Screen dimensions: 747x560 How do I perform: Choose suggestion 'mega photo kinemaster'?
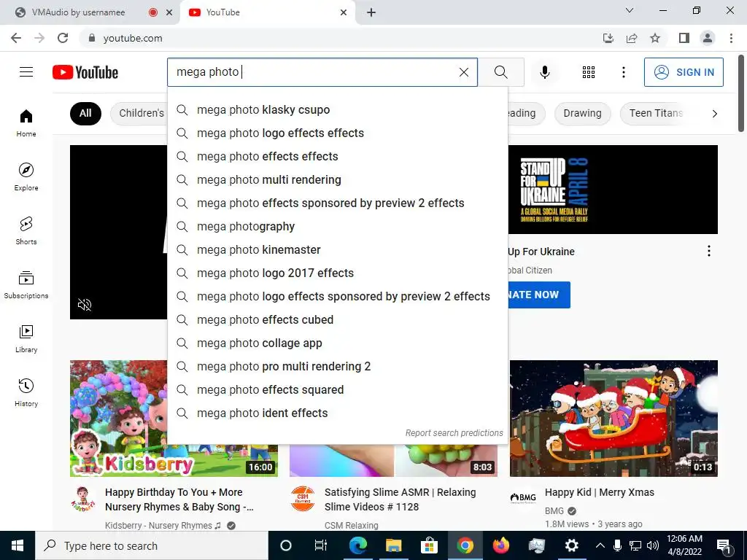coord(338,249)
